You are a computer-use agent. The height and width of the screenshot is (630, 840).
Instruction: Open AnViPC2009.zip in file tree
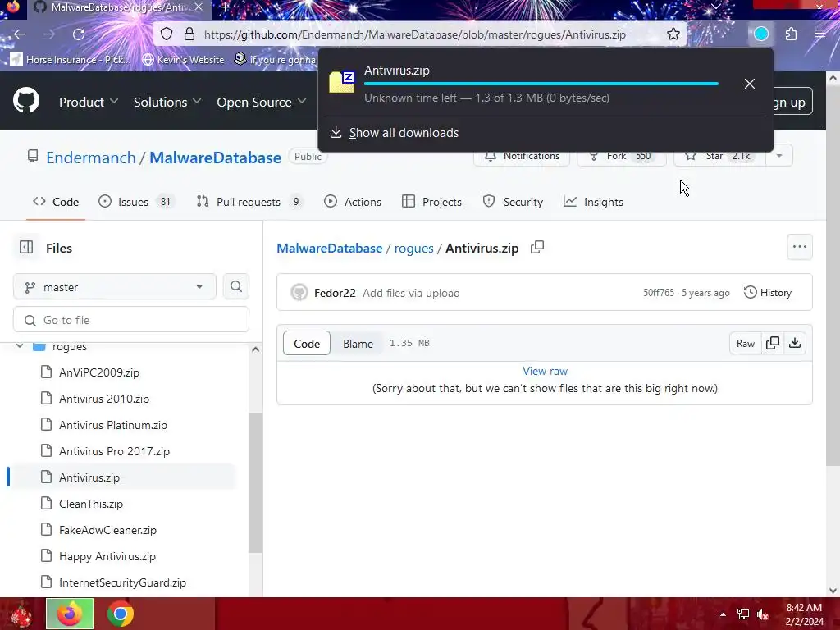pyautogui.click(x=99, y=372)
